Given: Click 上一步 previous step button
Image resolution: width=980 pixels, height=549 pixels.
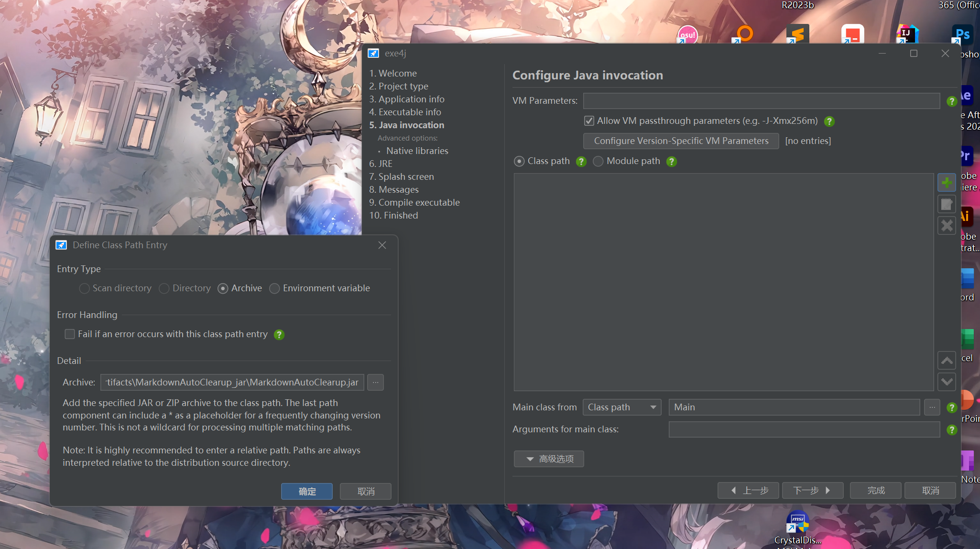Looking at the screenshot, I should tap(748, 491).
